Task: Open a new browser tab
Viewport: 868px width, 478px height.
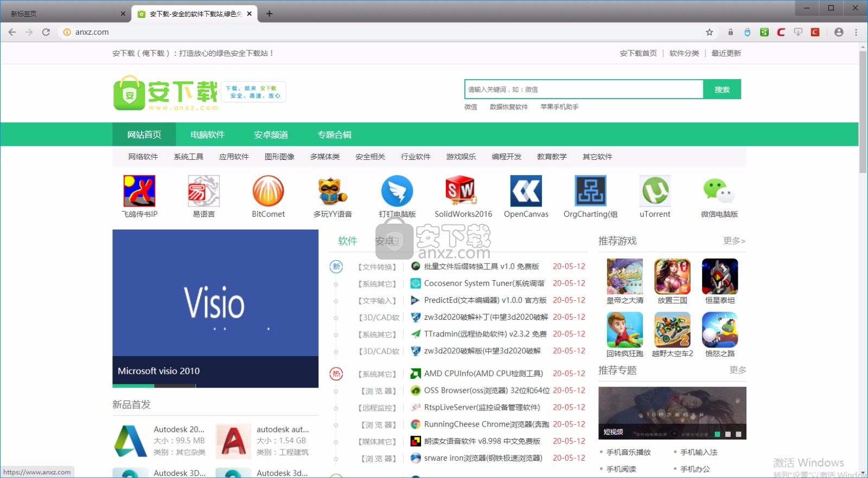Action: 269,14
